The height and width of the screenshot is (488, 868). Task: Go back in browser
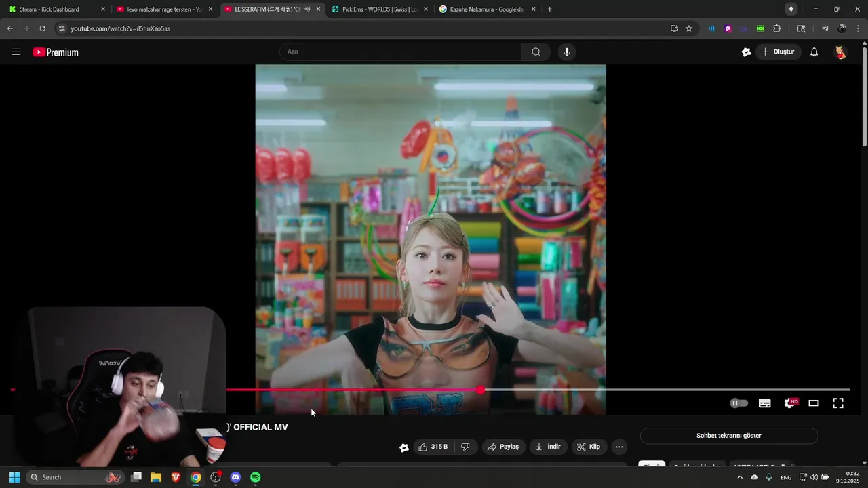coord(9,28)
